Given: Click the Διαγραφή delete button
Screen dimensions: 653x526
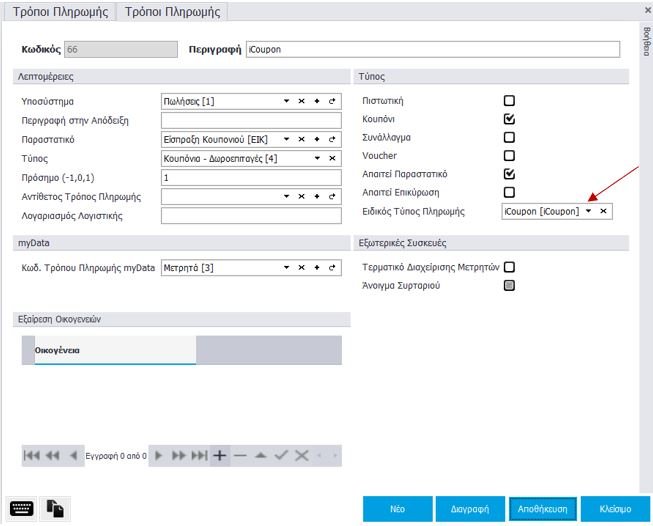Looking at the screenshot, I should click(470, 509).
